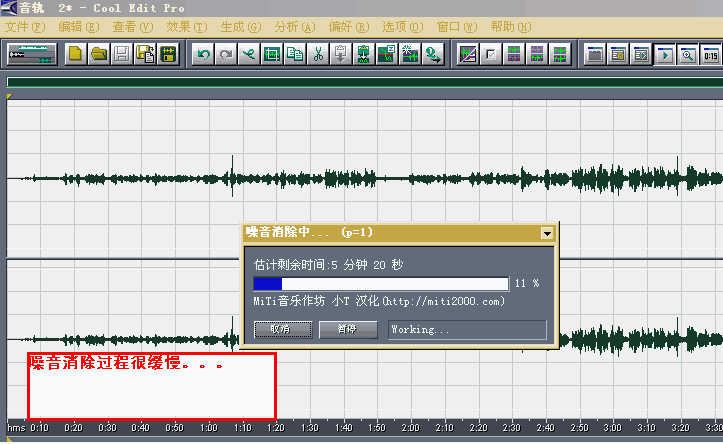Click the blank window panel icon
The height and width of the screenshot is (444, 723).
(595, 54)
